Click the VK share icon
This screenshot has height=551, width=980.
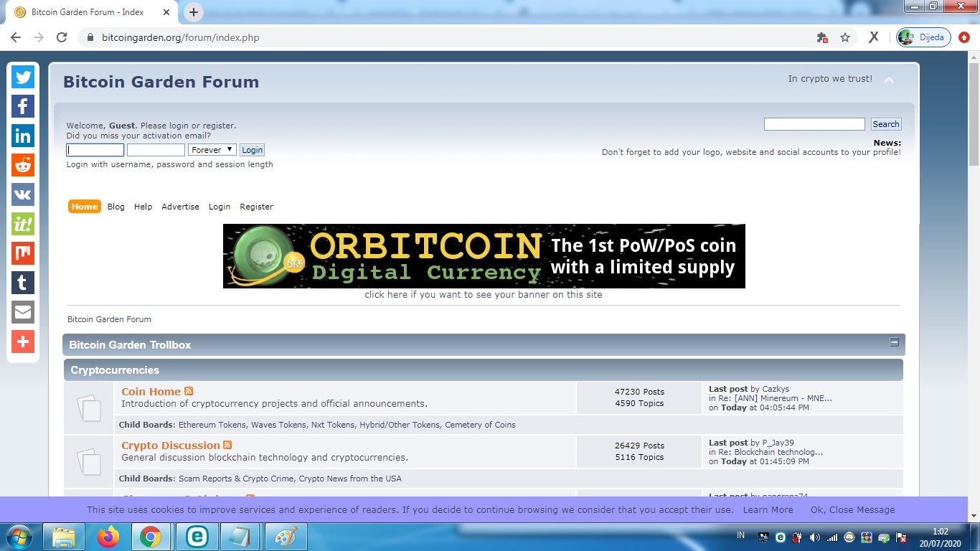pos(23,194)
